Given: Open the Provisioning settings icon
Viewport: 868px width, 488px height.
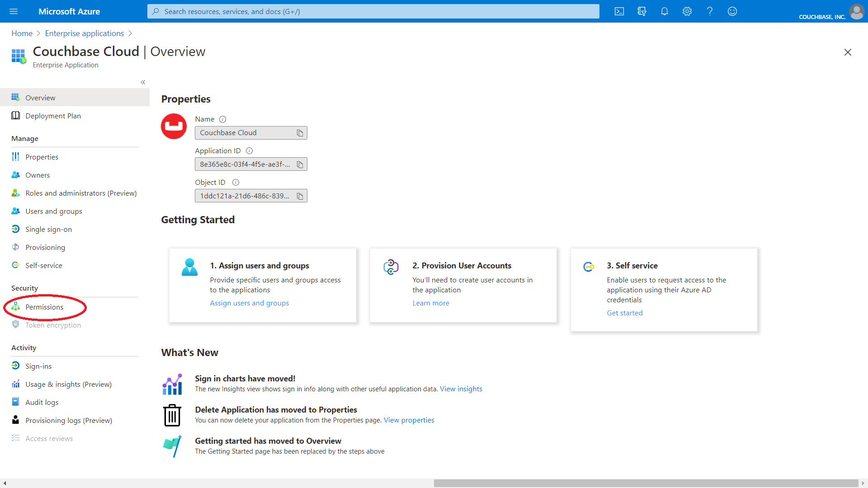Looking at the screenshot, I should (45, 247).
